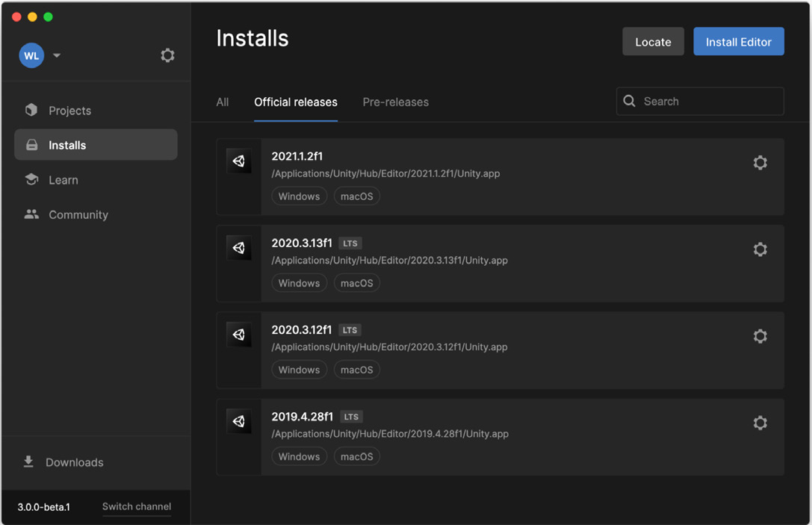Click the Windows tag under 2020.3.13f1
This screenshot has height=525, width=812.
(300, 283)
